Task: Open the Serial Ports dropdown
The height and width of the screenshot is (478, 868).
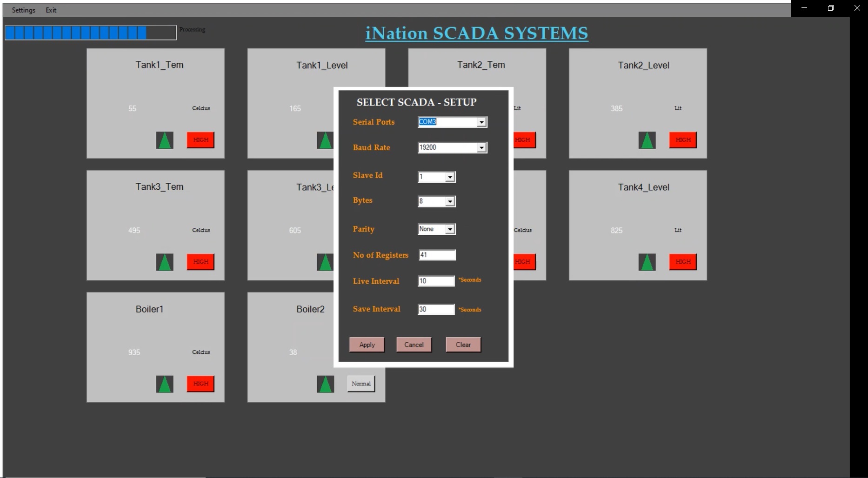Action: tap(481, 122)
